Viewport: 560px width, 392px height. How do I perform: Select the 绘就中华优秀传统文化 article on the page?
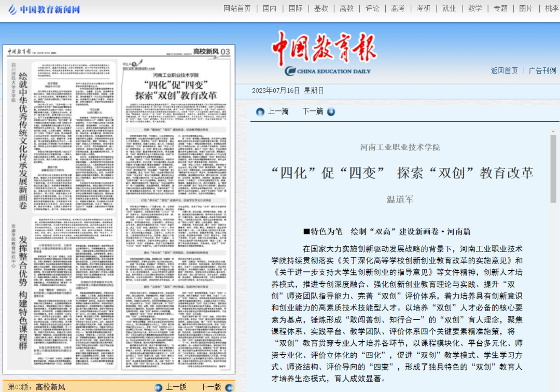click(63, 136)
